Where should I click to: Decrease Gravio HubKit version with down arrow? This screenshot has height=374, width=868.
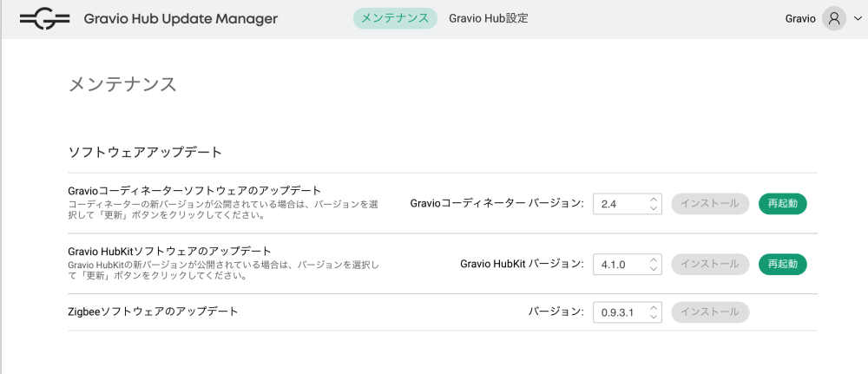point(654,269)
